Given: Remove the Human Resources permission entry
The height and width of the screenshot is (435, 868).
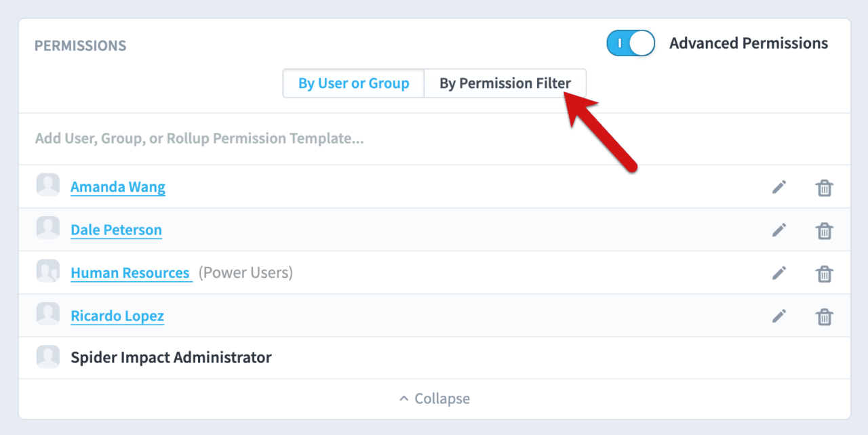Looking at the screenshot, I should pos(825,274).
